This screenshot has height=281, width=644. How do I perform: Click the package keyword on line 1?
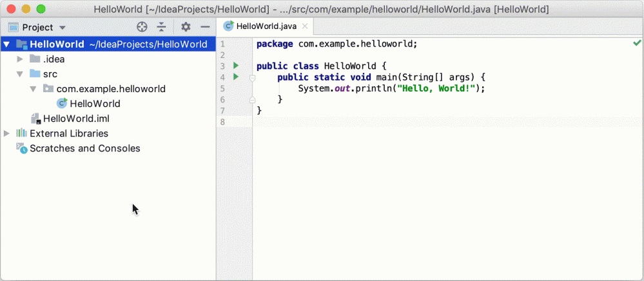(x=275, y=44)
